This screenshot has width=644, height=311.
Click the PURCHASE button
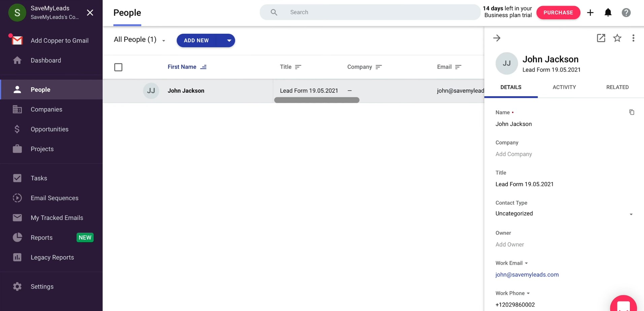(x=558, y=12)
